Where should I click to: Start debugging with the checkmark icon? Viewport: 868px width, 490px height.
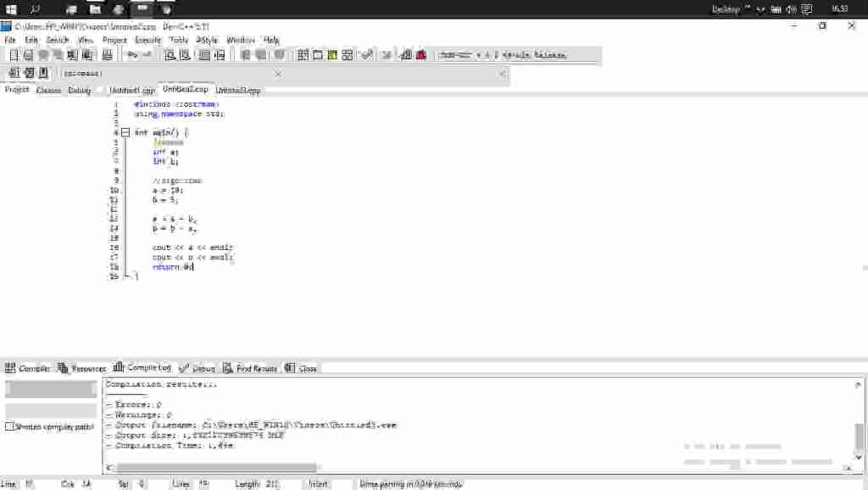367,55
